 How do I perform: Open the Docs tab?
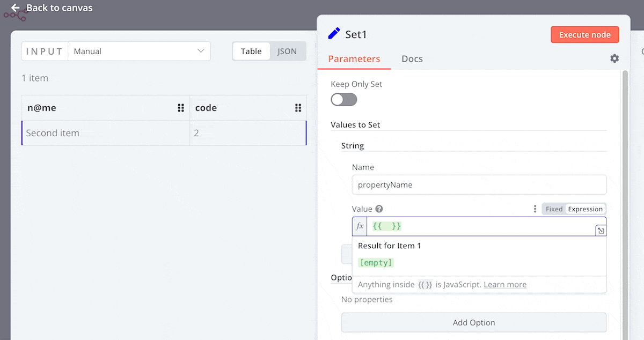pos(412,59)
